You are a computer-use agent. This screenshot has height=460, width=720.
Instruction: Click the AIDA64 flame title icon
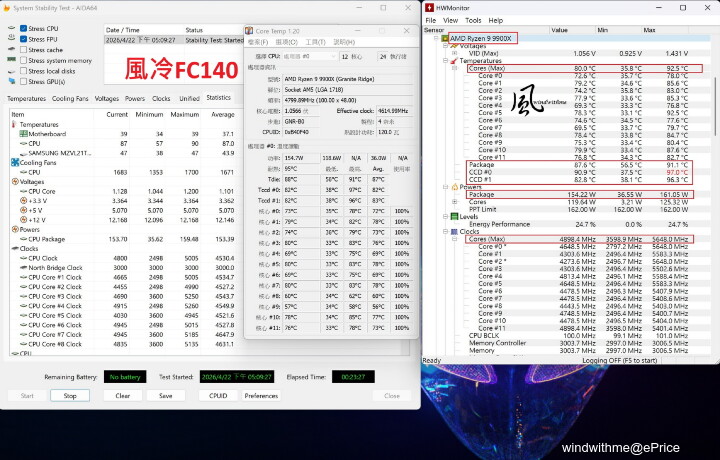6,8
